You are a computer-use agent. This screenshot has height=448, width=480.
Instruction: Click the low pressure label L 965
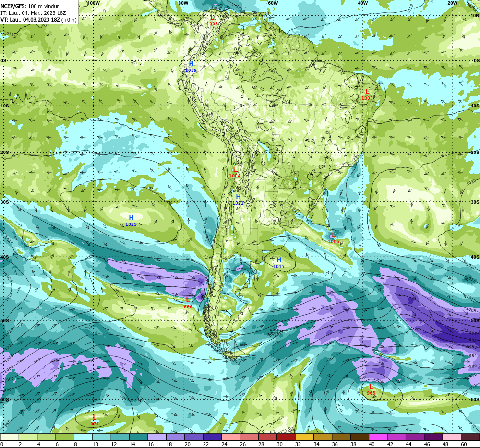371,389
